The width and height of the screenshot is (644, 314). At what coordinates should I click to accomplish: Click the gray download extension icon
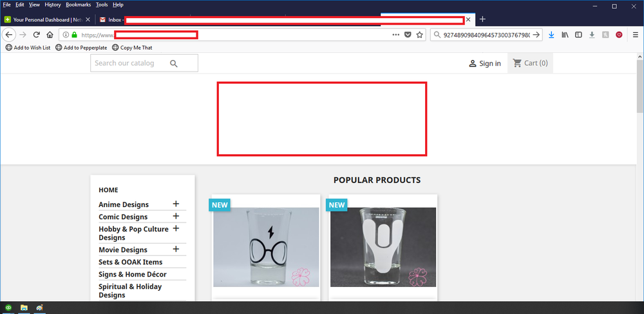tap(592, 35)
